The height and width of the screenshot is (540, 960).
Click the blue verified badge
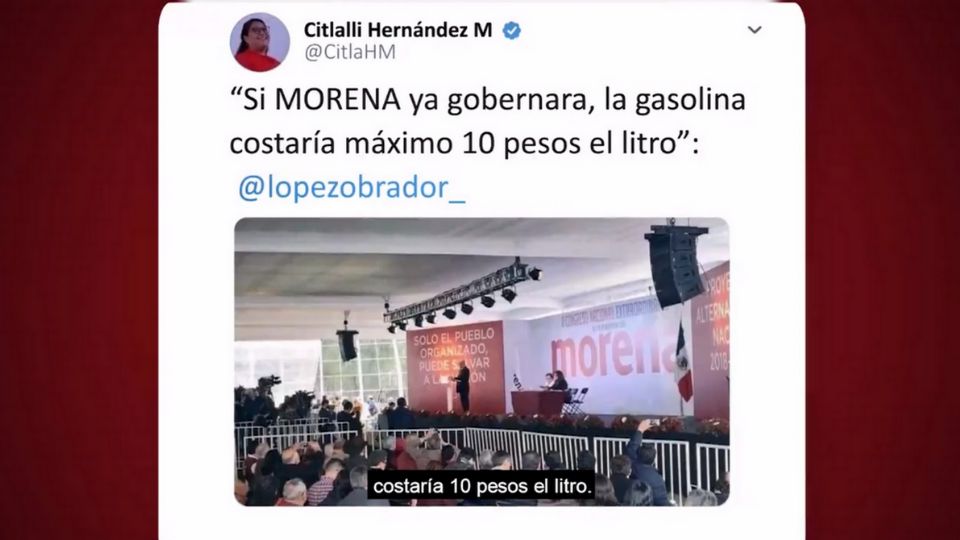coord(512,30)
